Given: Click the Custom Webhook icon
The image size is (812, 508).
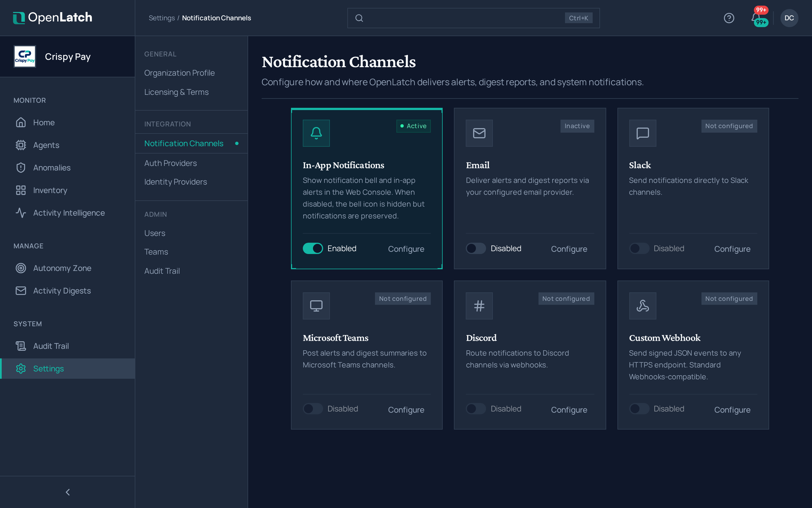Looking at the screenshot, I should pyautogui.click(x=643, y=306).
